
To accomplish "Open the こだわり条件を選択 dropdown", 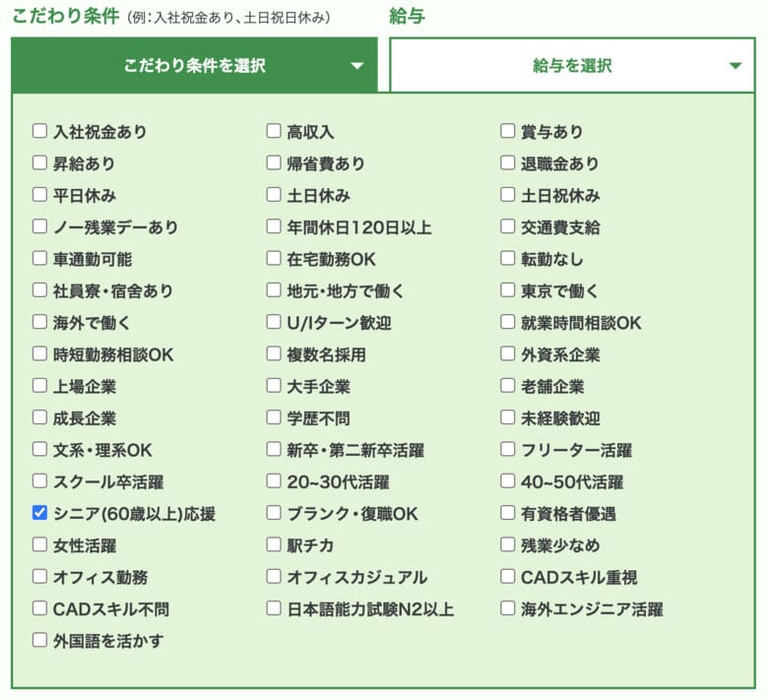I will tap(194, 65).
